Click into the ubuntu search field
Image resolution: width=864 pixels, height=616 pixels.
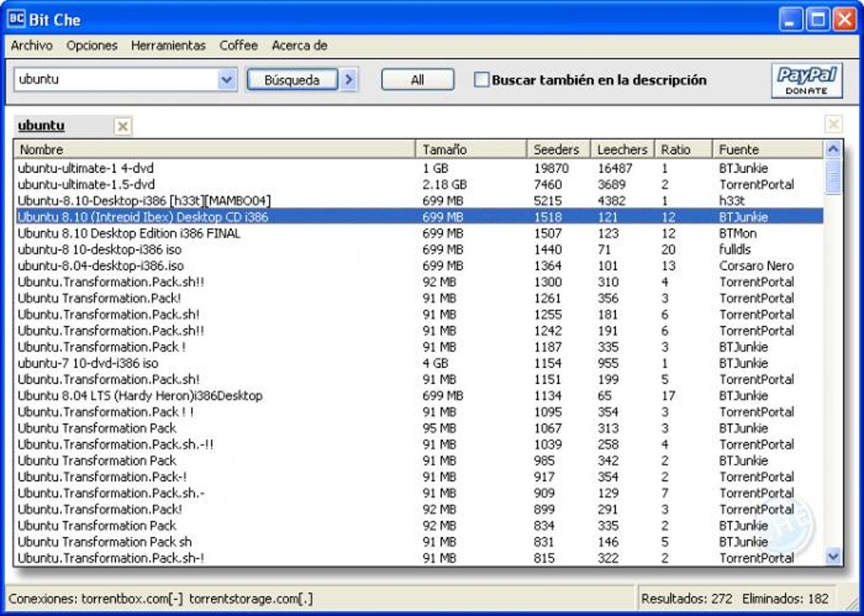117,80
